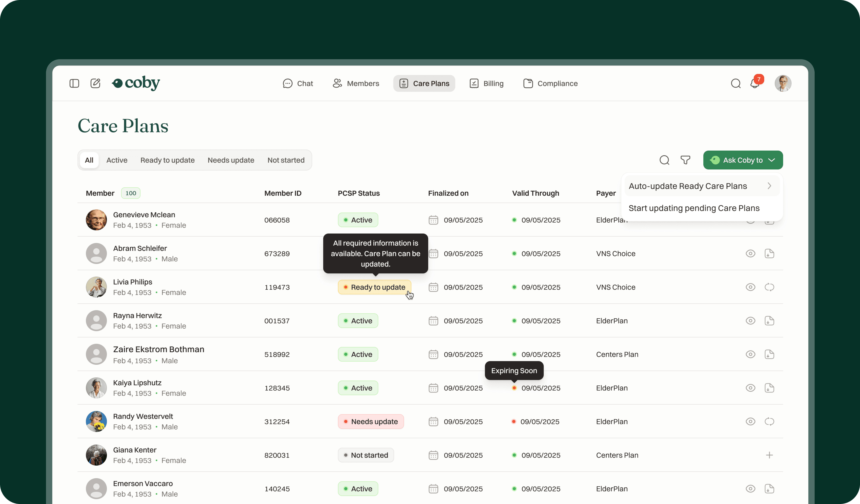Preview Kaiya Lipshutz's care plan with the eye icon

750,388
